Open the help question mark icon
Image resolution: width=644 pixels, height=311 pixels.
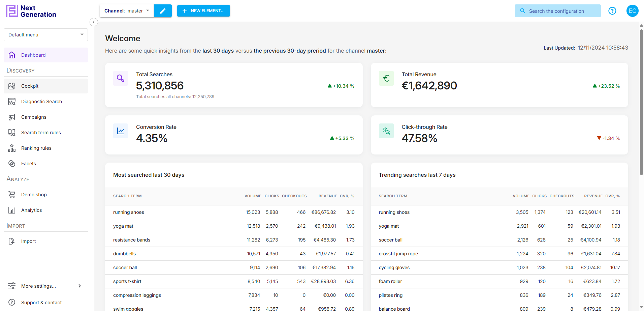point(612,11)
